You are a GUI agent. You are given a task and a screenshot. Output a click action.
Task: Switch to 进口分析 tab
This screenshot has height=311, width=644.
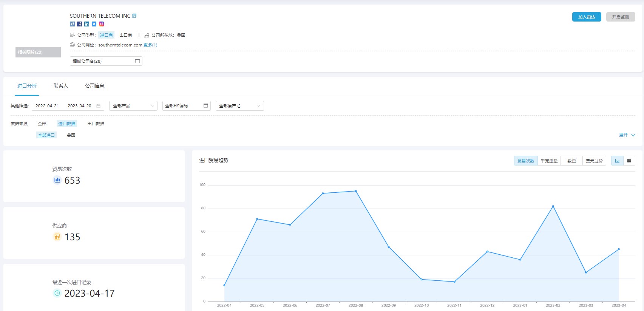click(27, 86)
